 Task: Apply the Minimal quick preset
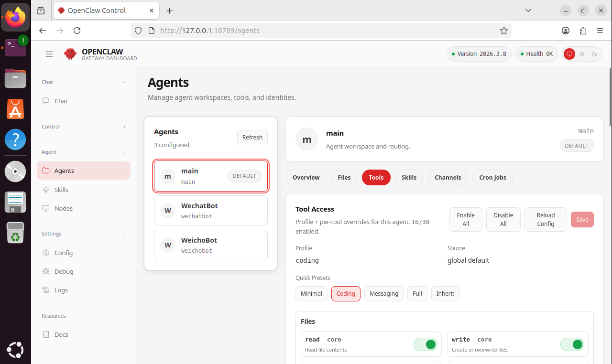click(312, 293)
